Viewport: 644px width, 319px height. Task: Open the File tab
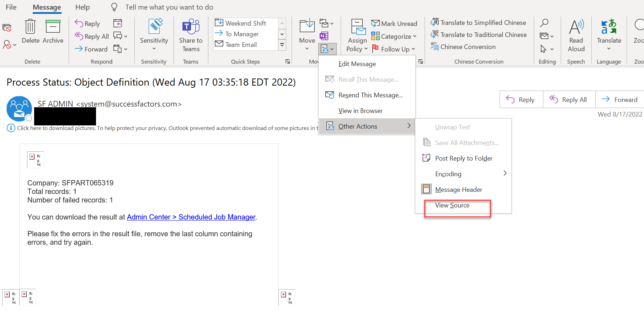pos(11,7)
